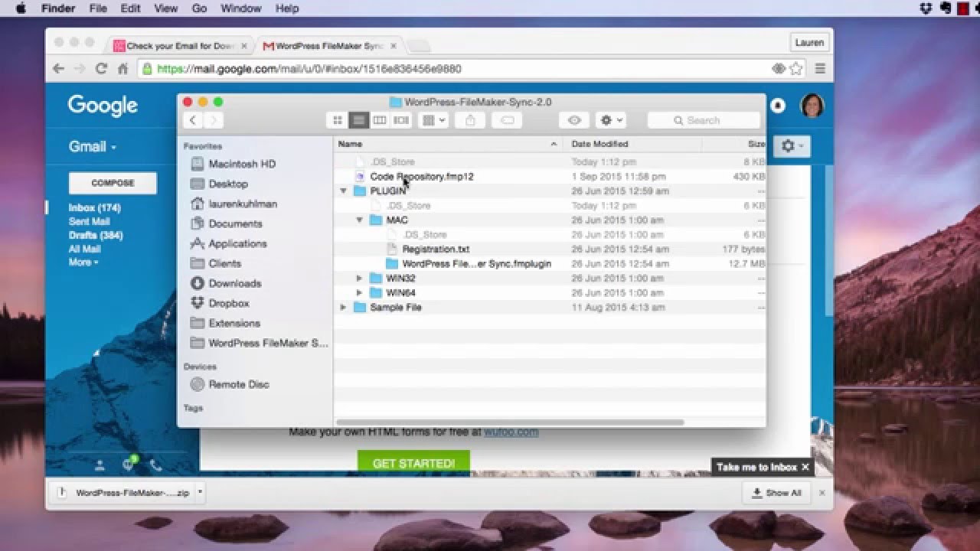Open the Go menu
The height and width of the screenshot is (551, 980).
click(x=199, y=8)
